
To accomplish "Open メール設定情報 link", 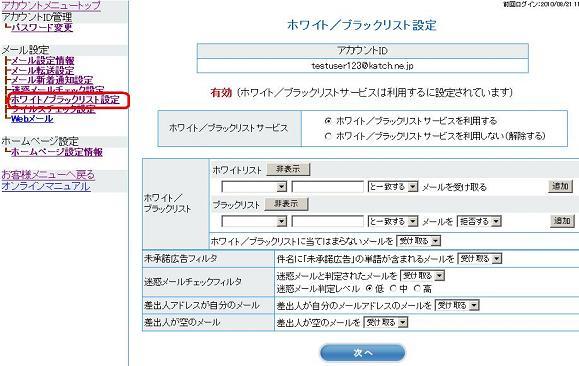I will (x=43, y=60).
